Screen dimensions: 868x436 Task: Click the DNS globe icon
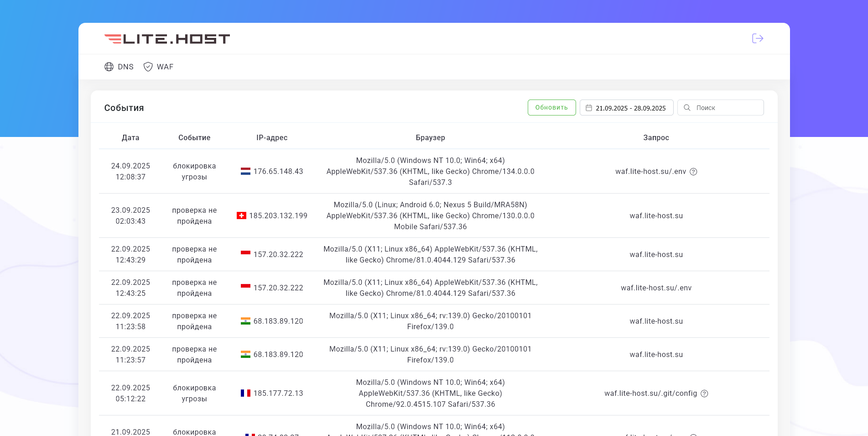(109, 67)
